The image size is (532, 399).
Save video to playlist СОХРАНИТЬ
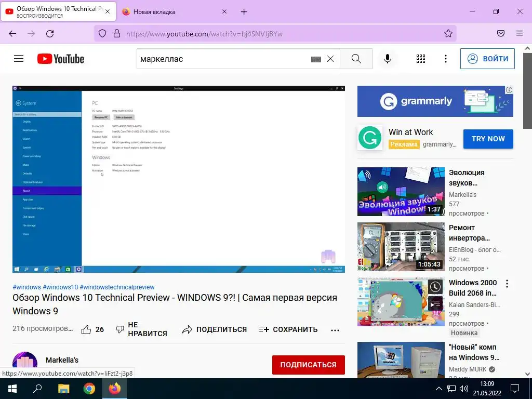[288, 329]
